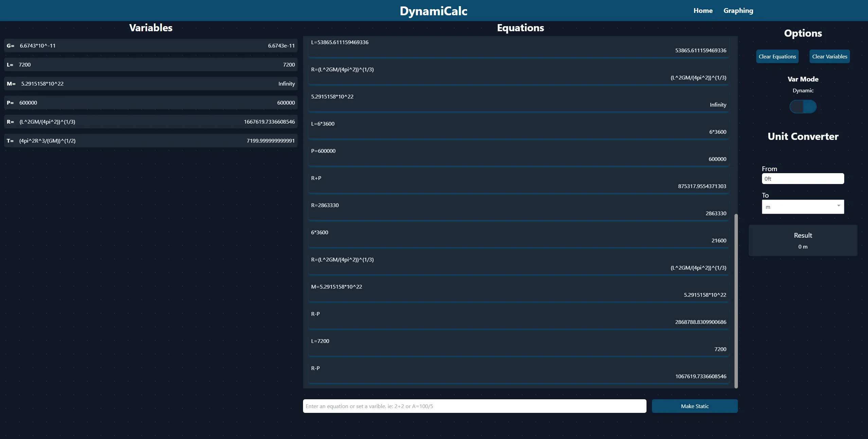Screen dimensions: 868x439
Task: Select the G variable row
Action: (x=150, y=45)
